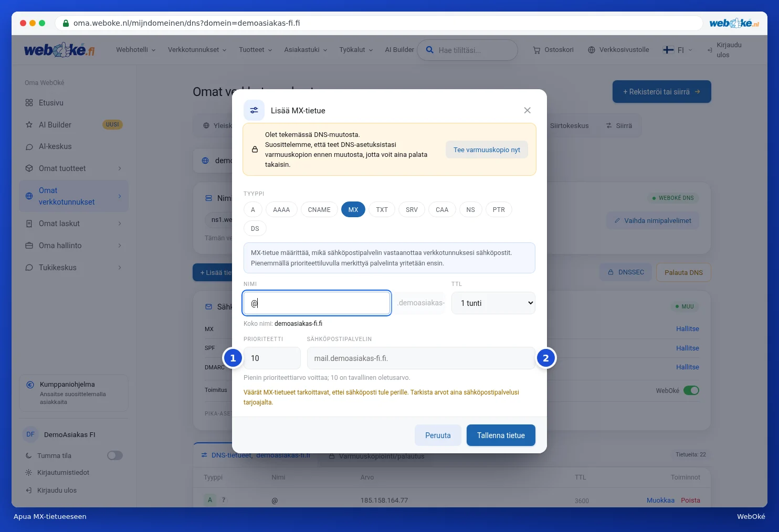The image size is (779, 532).
Task: Expand the Verkkotunnukset menu
Action: [197, 50]
